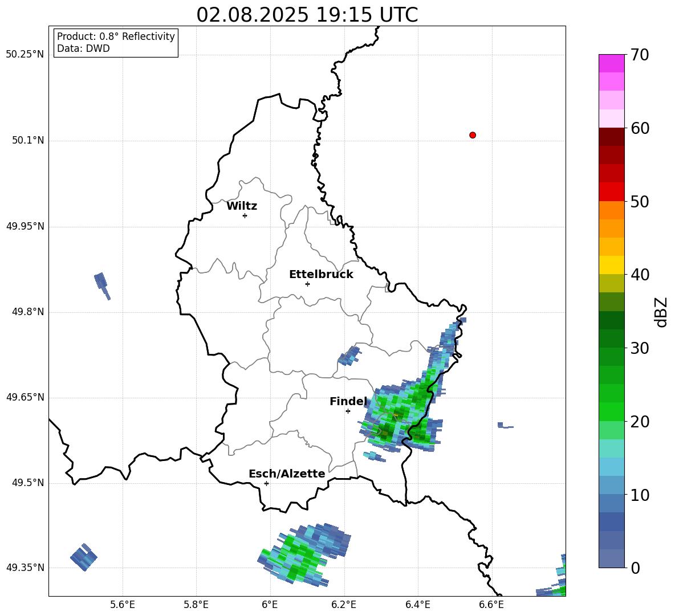Viewport: 675px width, 616px height.
Task: Click the 49.65°N latitude label
Action: (x=25, y=397)
